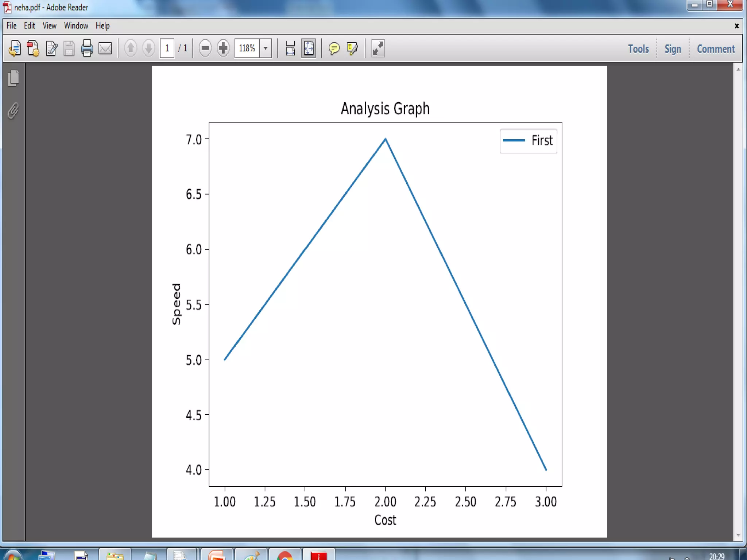Open the File menu
747x560 pixels.
[x=11, y=26]
